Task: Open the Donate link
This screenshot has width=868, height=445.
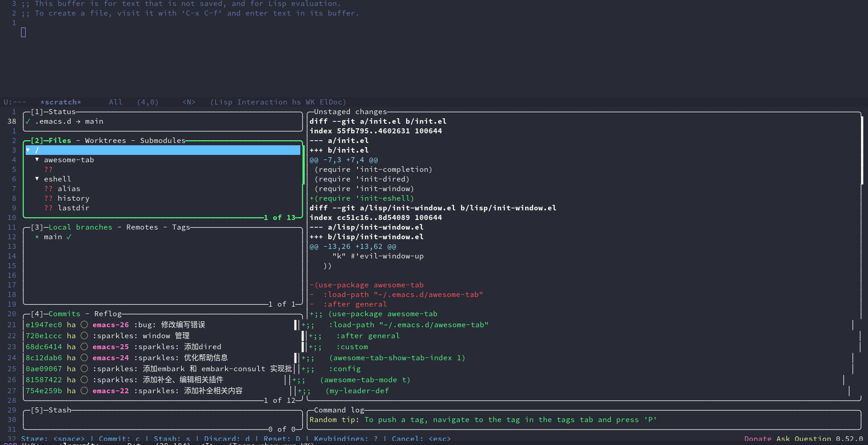Action: [x=758, y=439]
